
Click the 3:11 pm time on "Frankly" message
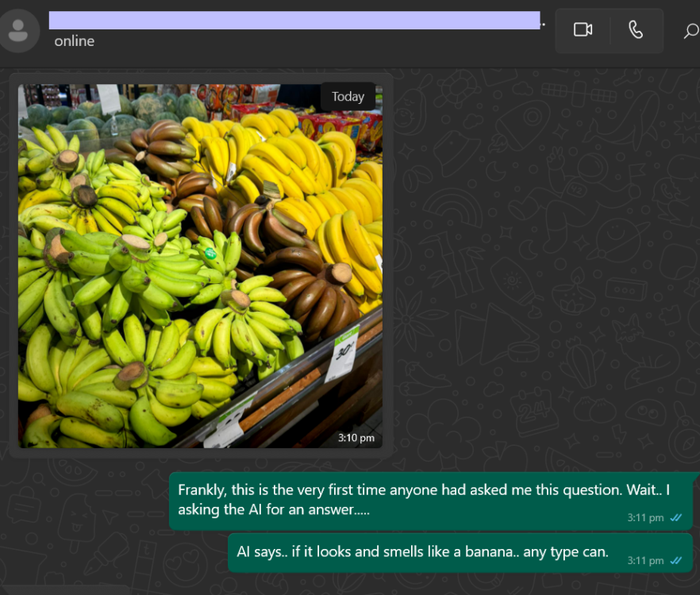tap(645, 518)
